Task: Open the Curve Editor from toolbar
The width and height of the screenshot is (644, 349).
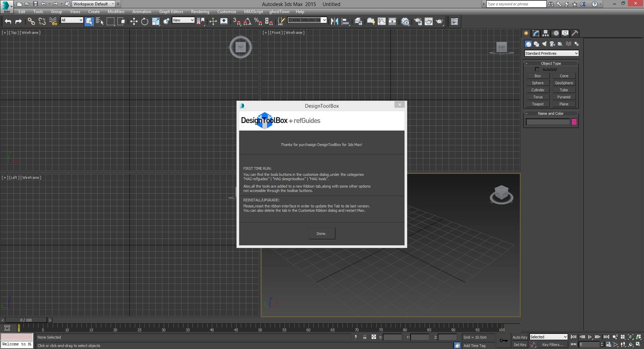Action: click(x=382, y=21)
